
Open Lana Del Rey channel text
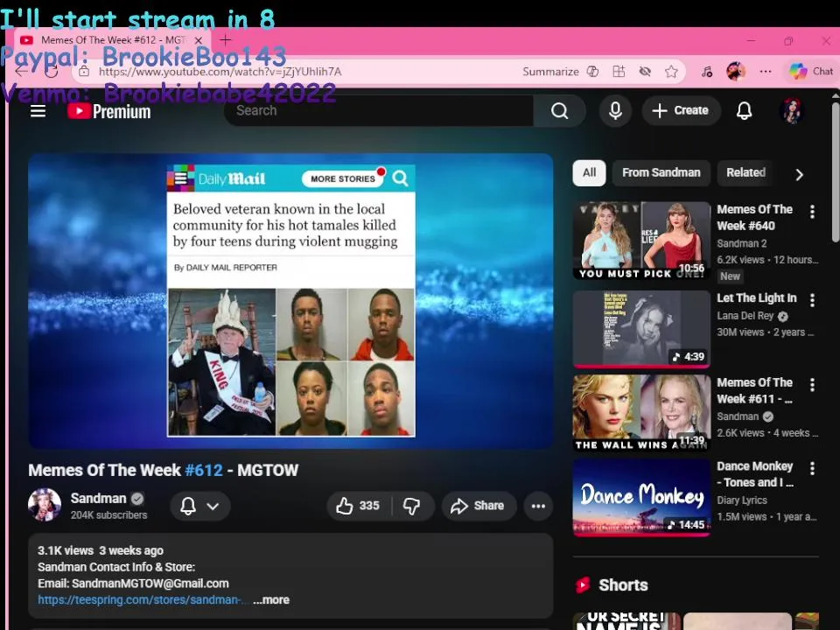point(745,316)
